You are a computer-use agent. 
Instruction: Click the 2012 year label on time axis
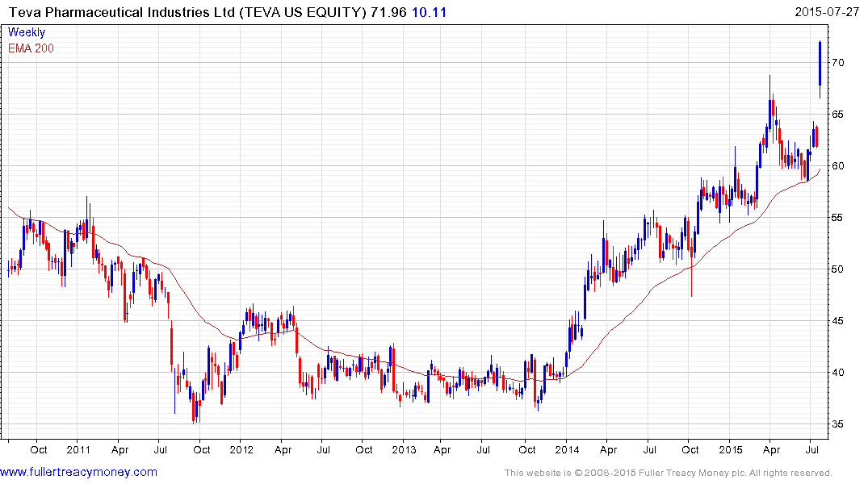(x=241, y=449)
